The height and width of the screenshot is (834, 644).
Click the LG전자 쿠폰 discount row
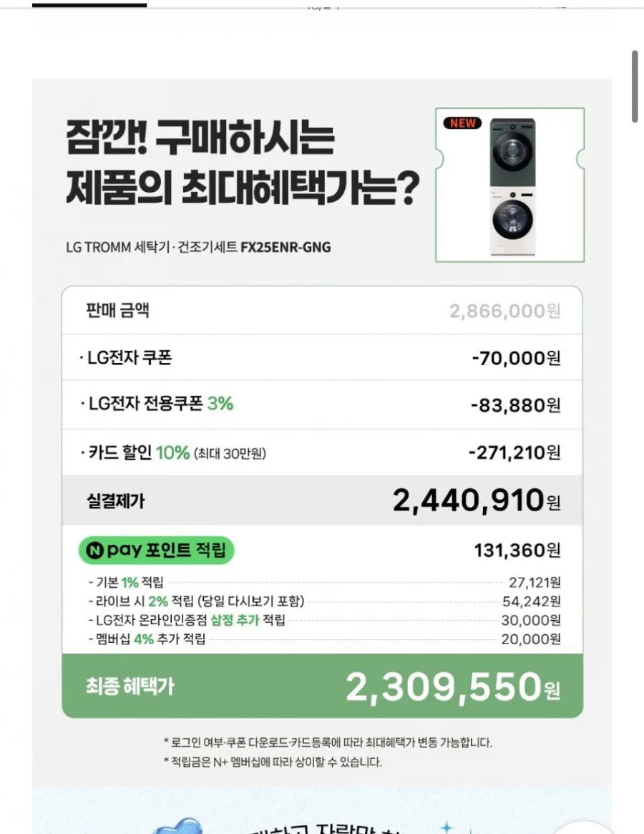tap(322, 357)
